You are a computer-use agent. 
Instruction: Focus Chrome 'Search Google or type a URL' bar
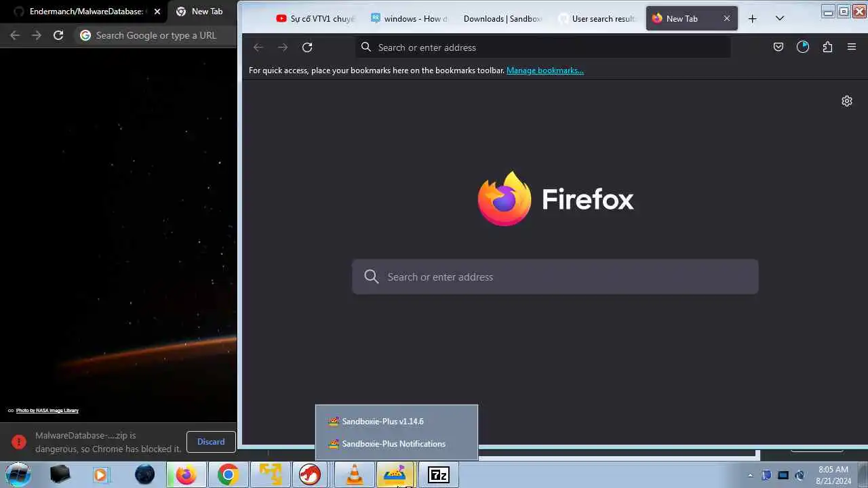pyautogui.click(x=156, y=35)
